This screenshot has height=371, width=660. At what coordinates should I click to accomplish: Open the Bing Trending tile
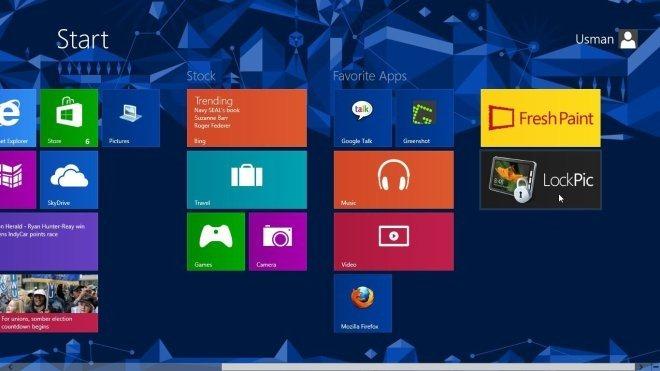pyautogui.click(x=247, y=118)
